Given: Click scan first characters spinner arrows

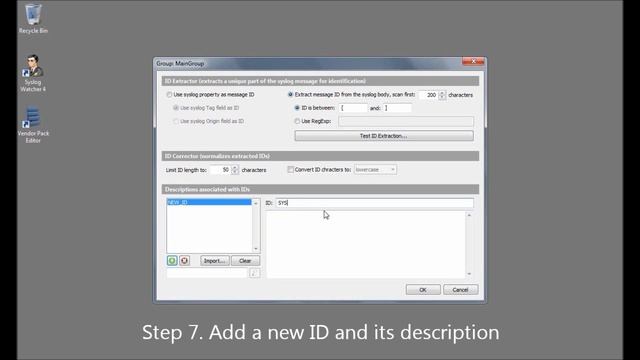Looking at the screenshot, I should (442, 95).
